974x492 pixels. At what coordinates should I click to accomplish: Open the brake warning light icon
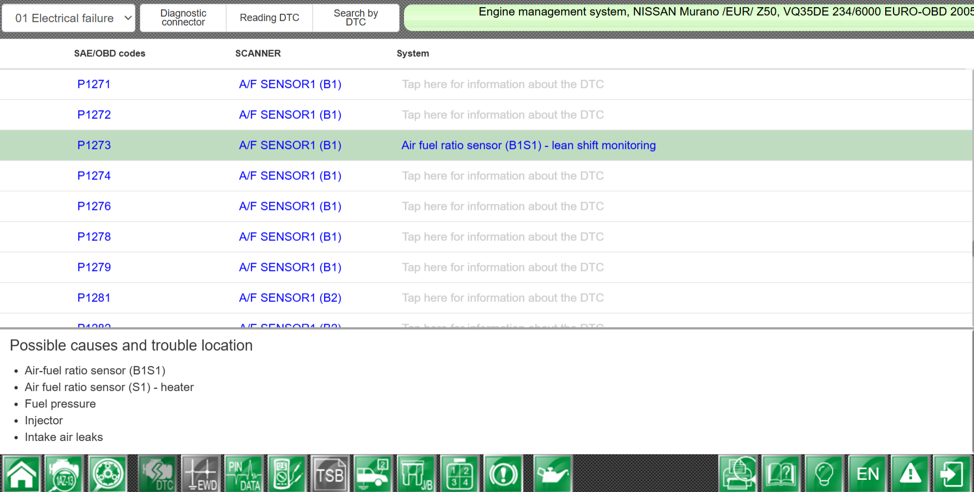[x=503, y=473]
